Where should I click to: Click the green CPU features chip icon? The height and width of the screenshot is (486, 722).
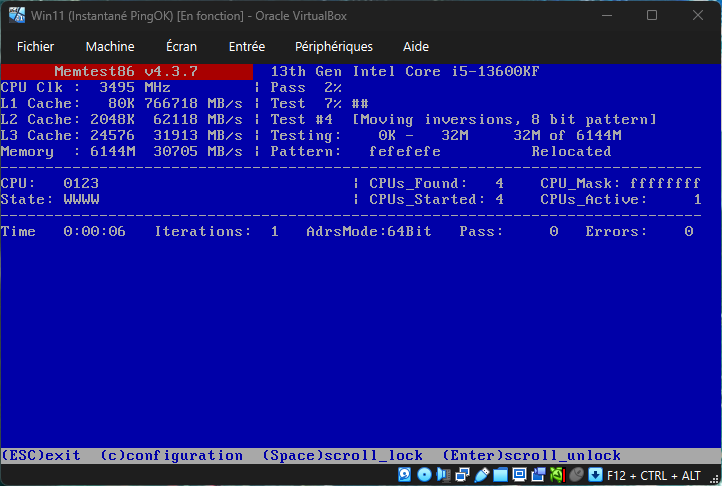[x=556, y=475]
